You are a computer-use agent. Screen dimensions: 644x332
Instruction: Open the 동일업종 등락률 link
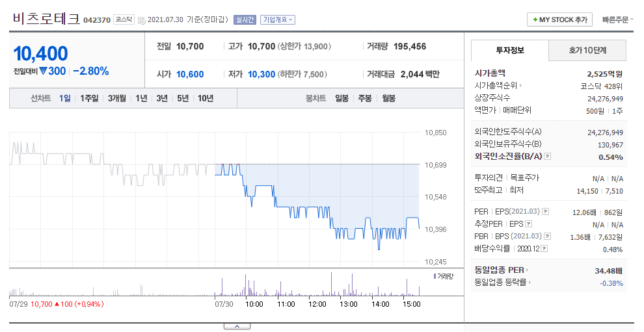(501, 283)
